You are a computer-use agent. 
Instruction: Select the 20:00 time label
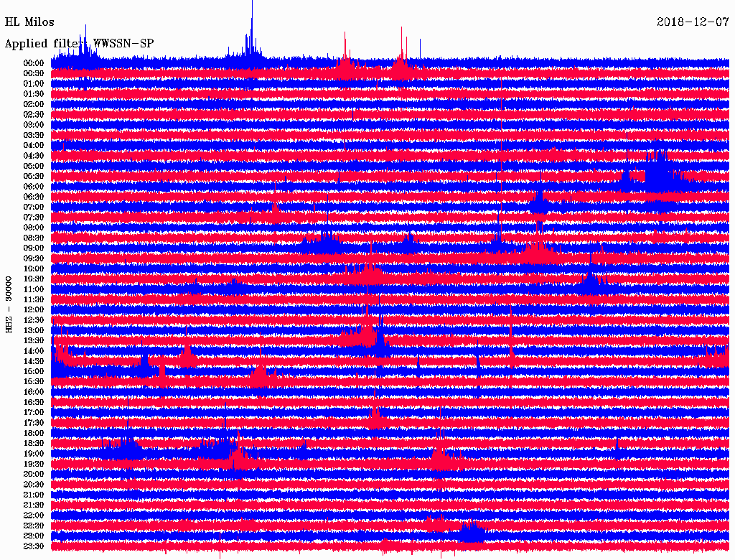(x=34, y=474)
